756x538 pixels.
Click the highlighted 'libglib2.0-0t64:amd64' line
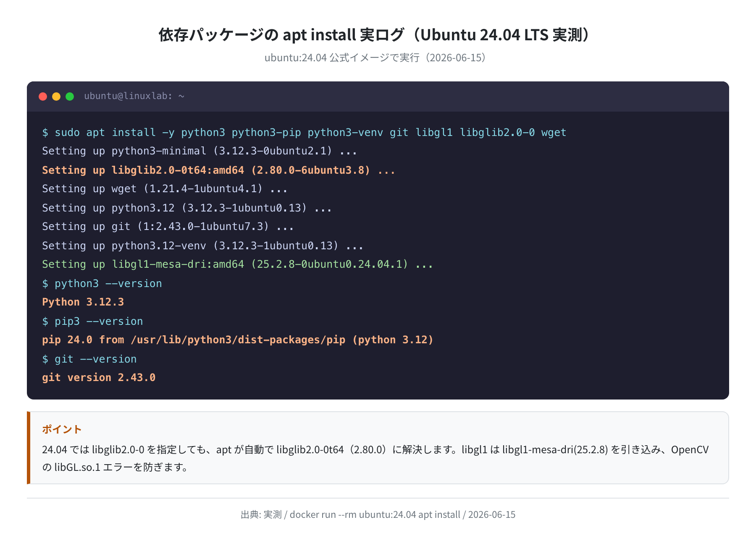click(x=218, y=170)
